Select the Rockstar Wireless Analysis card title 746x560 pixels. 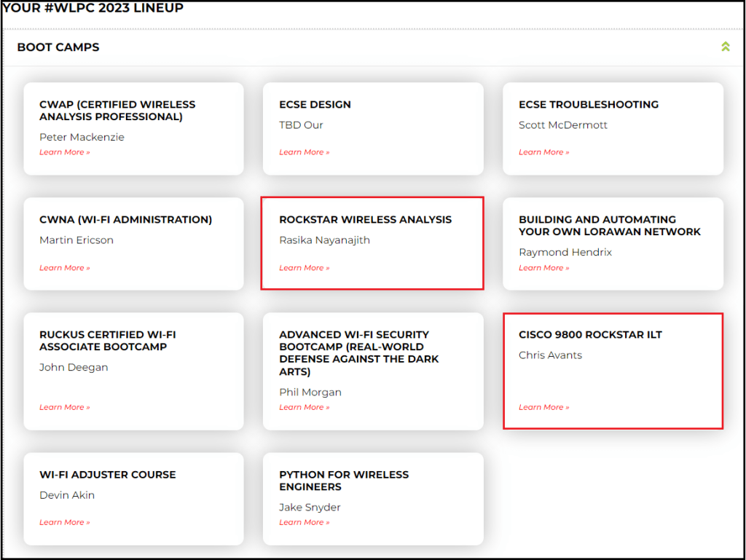point(365,220)
